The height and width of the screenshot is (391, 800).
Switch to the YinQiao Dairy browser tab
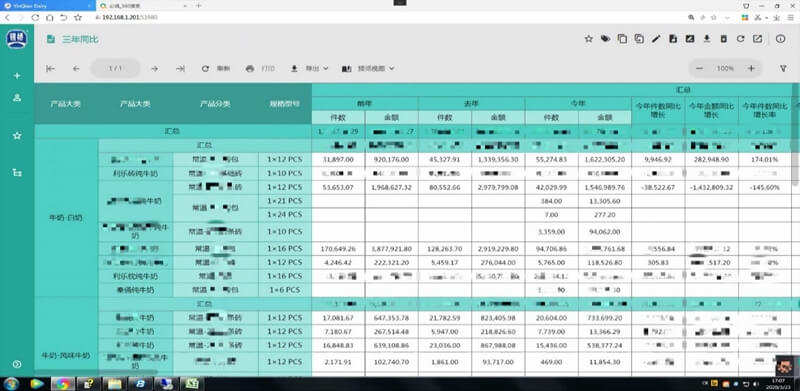click(47, 5)
